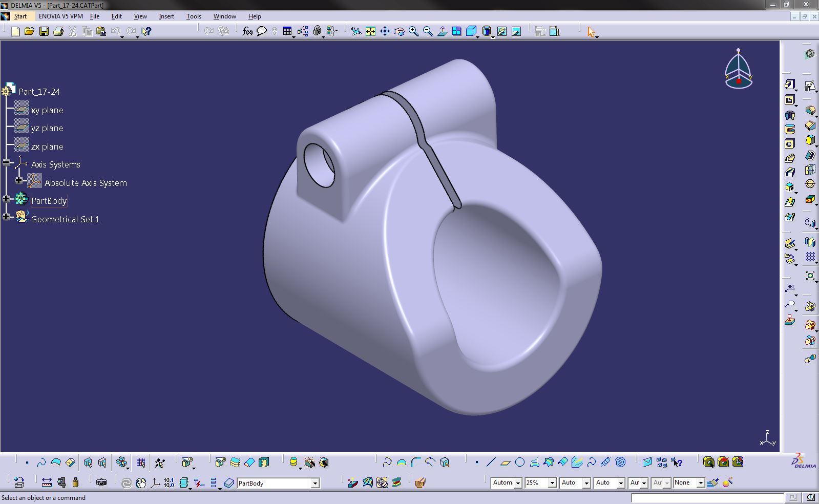Open view mode dropdown arrow beside shading cylinder
The height and width of the screenshot is (504, 819).
click(x=493, y=36)
